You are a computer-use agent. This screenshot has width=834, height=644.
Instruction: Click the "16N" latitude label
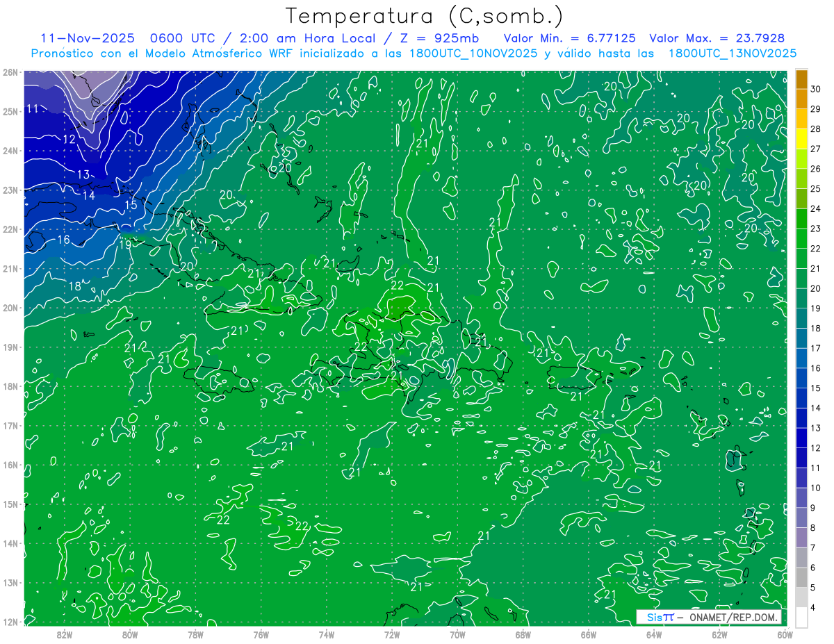10,464
